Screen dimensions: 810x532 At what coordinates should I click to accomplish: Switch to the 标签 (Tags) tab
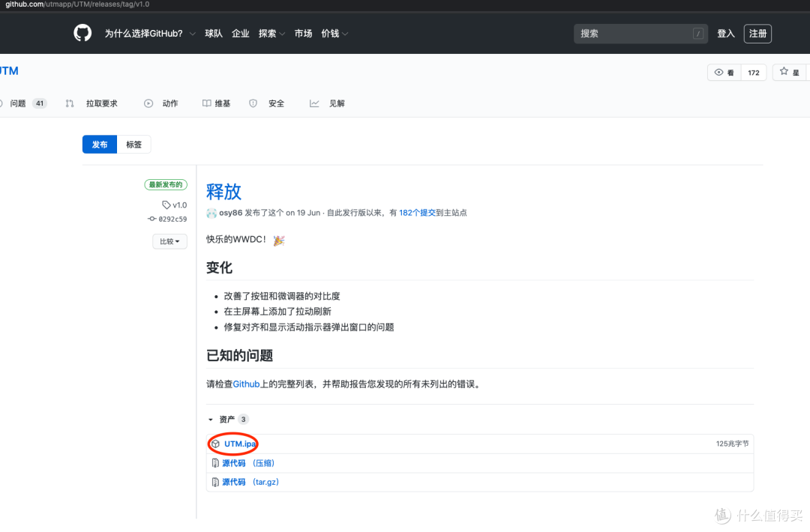coord(134,144)
